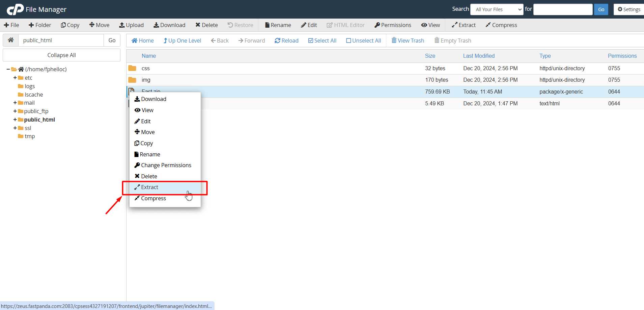Viewport: 644px width, 310px height.
Task: Select the Upload toolbar icon
Action: click(x=132, y=25)
